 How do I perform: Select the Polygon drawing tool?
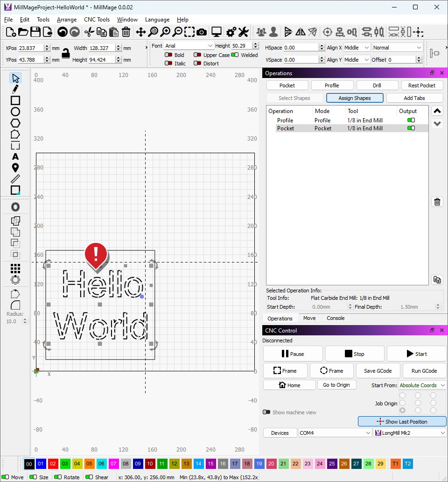pos(15,123)
